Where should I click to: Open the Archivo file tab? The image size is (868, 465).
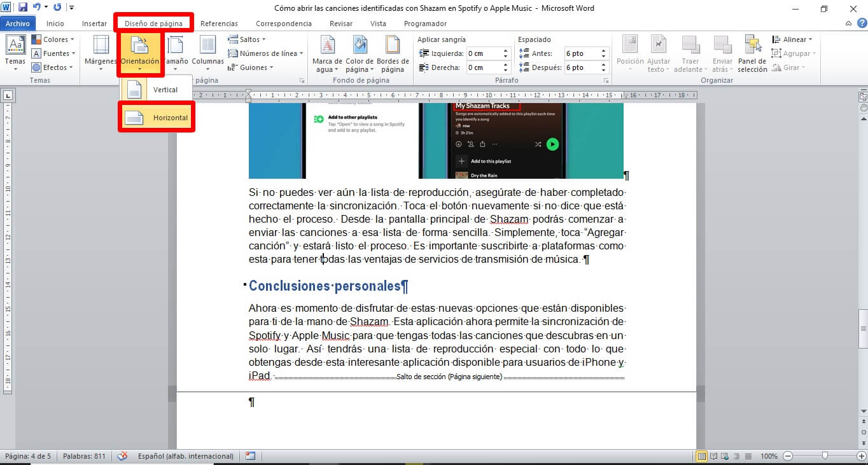pos(18,24)
